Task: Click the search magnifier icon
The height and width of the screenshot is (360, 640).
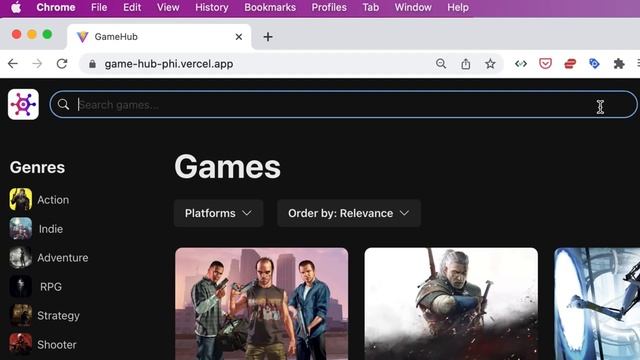Action: [x=63, y=104]
